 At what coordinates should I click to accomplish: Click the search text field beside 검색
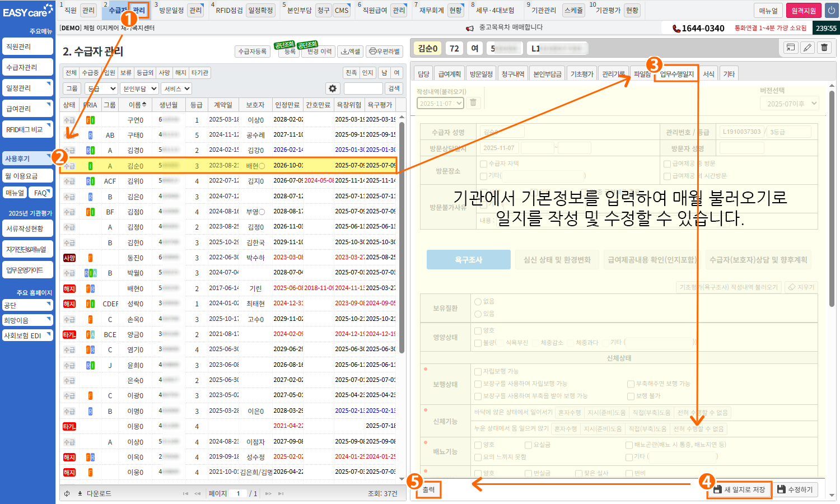point(363,88)
